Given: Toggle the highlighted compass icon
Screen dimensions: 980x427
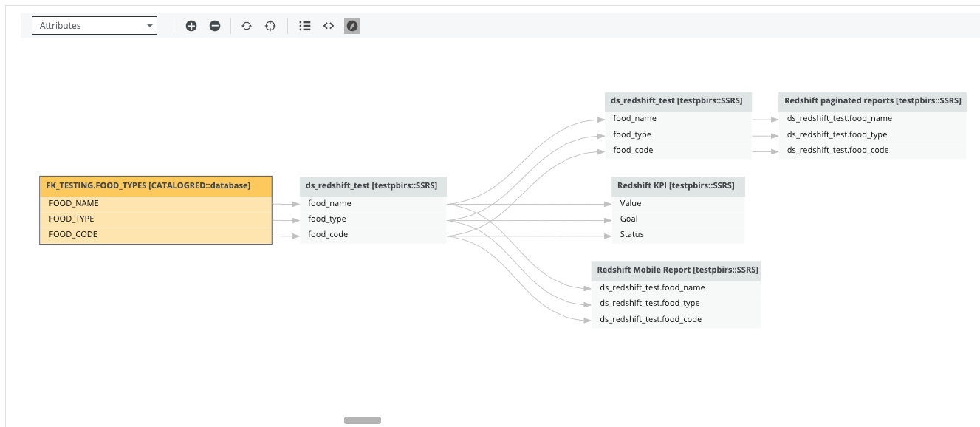Looking at the screenshot, I should [352, 26].
